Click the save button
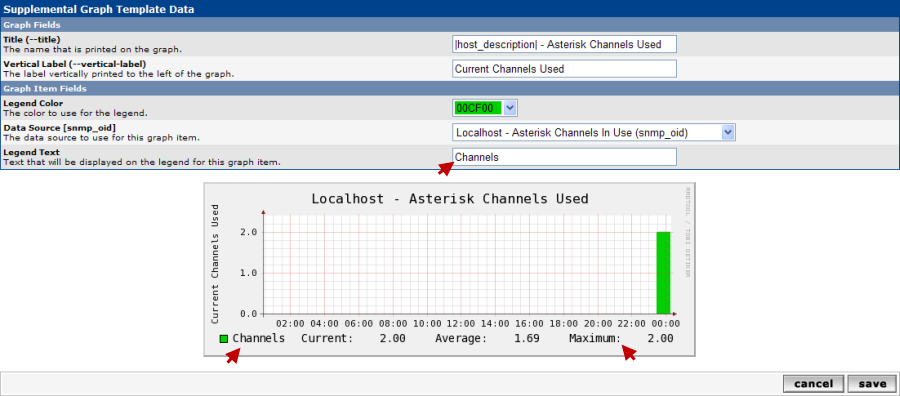Viewport: 900px width, 396px height. point(871,384)
